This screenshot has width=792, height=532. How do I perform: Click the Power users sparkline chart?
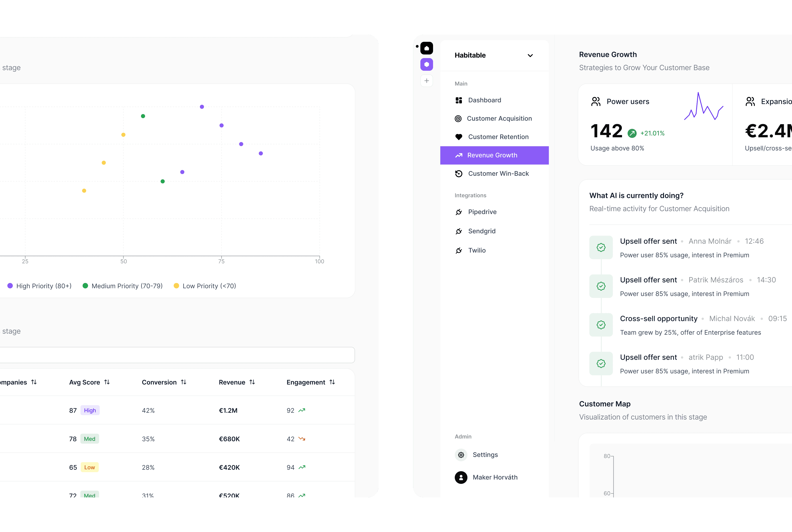pyautogui.click(x=703, y=106)
